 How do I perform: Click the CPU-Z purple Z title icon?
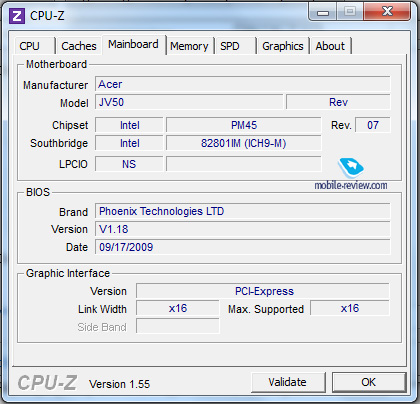pyautogui.click(x=17, y=16)
